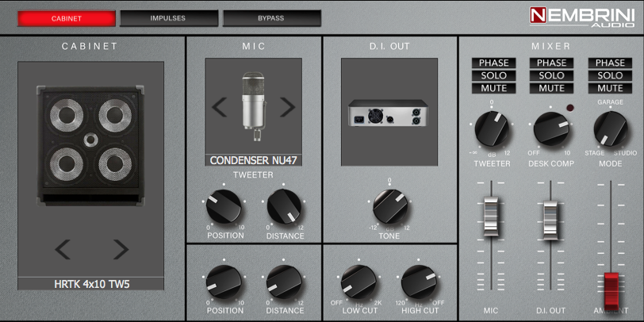Adjust the LOW CUT filter knob

(x=358, y=282)
